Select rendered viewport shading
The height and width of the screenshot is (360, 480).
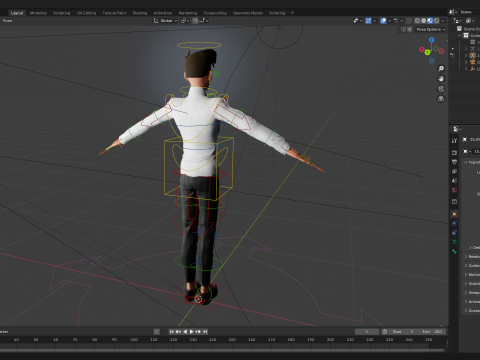(x=436, y=21)
